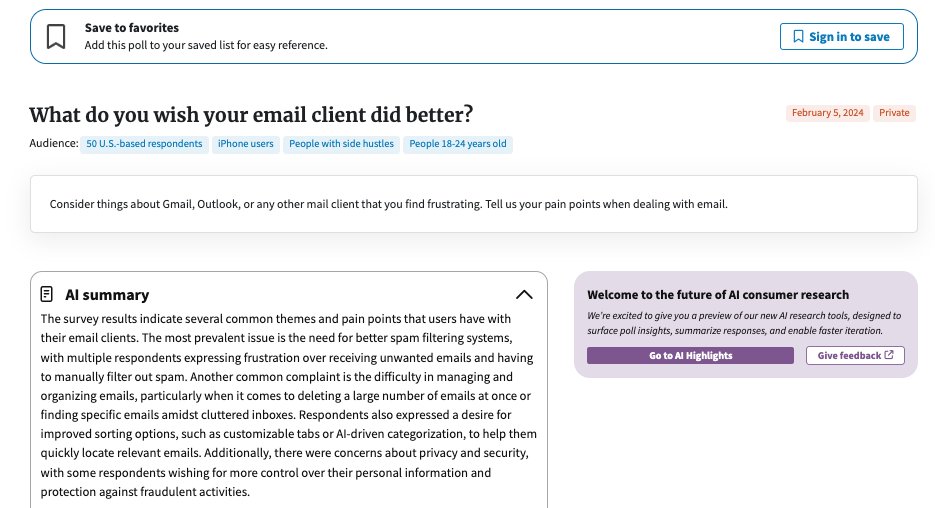Click the Private status badge

(894, 113)
